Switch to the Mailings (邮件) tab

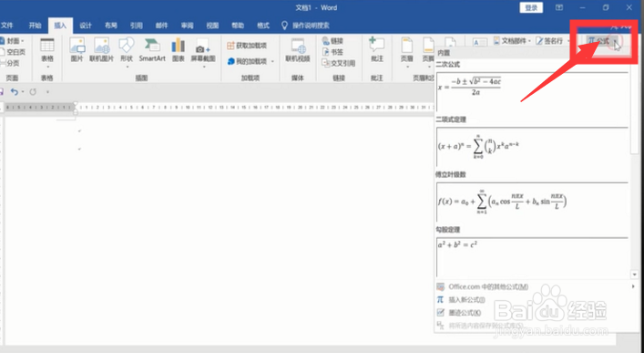[x=162, y=26]
